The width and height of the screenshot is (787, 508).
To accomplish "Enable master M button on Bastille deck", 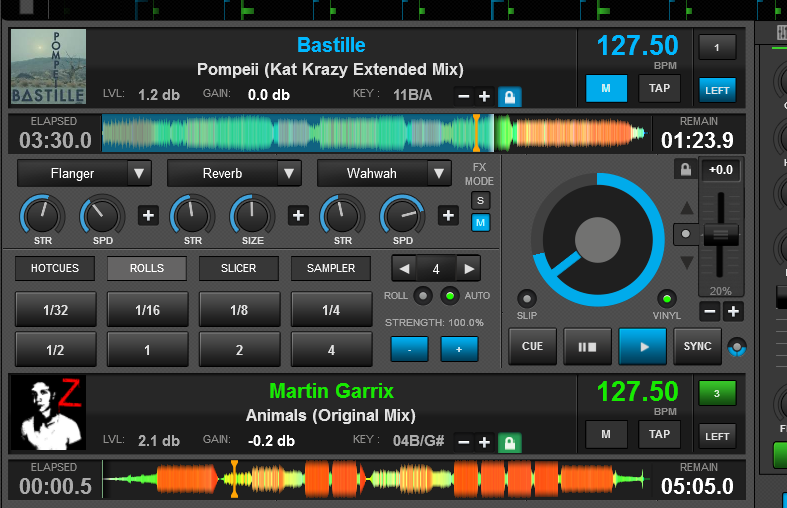I will pos(606,88).
